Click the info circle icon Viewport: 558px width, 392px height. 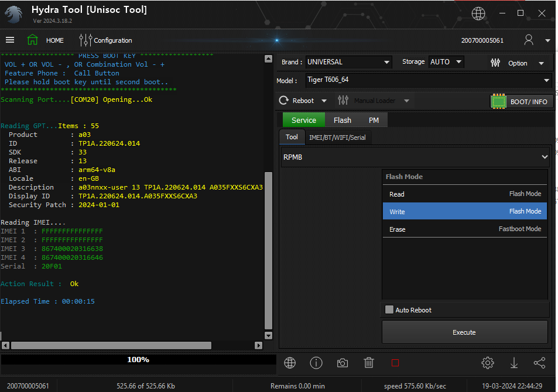click(316, 363)
